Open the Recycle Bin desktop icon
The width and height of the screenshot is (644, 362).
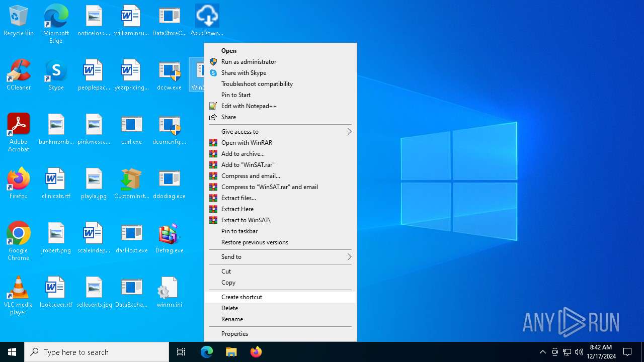(x=19, y=21)
